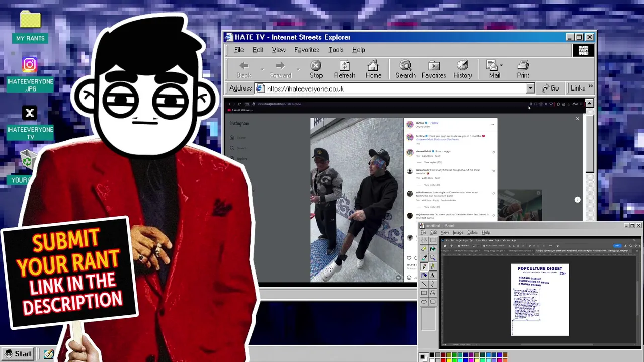
Task: Click the Go button next to the address bar
Action: 550,88
